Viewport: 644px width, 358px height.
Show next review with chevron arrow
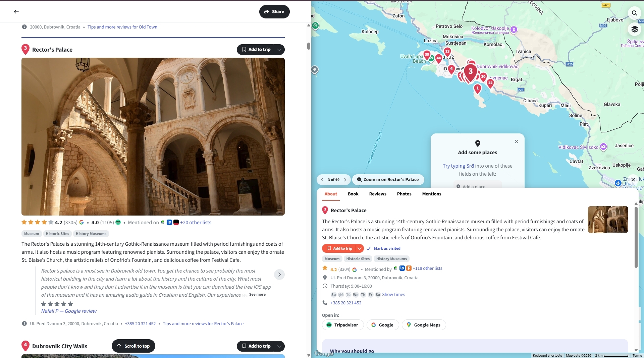pyautogui.click(x=279, y=275)
